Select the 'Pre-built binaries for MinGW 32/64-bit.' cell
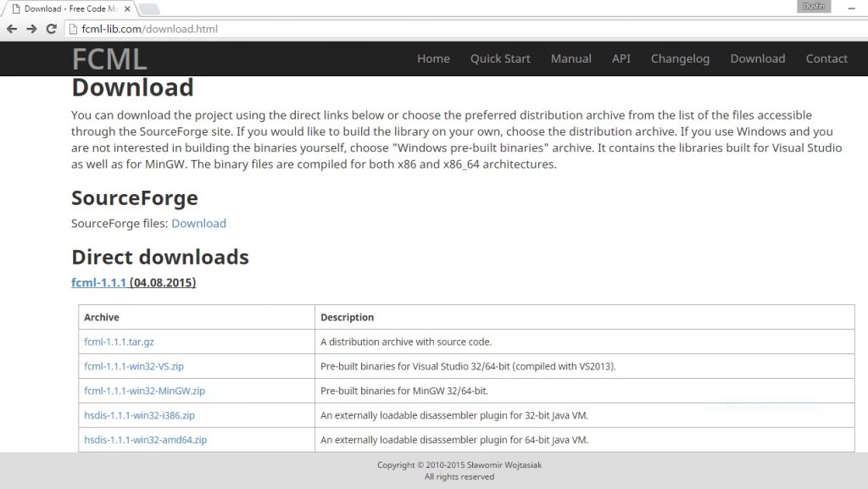This screenshot has height=489, width=868. (585, 391)
